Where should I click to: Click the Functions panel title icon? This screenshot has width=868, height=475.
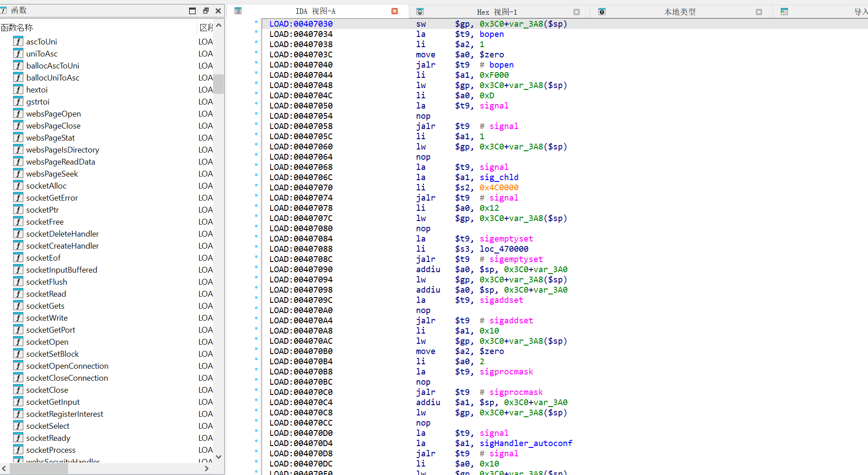click(x=4, y=10)
